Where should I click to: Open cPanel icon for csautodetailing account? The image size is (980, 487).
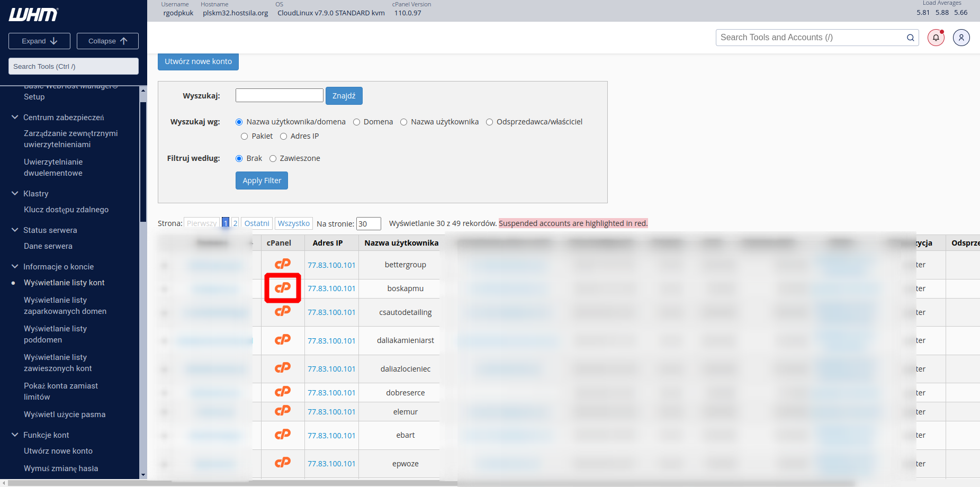point(283,311)
